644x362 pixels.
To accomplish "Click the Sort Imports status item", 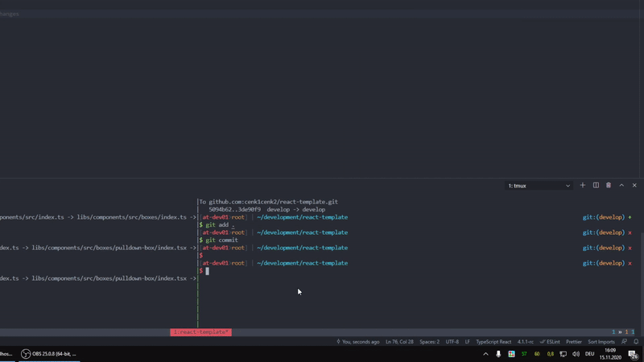I will pos(601,341).
